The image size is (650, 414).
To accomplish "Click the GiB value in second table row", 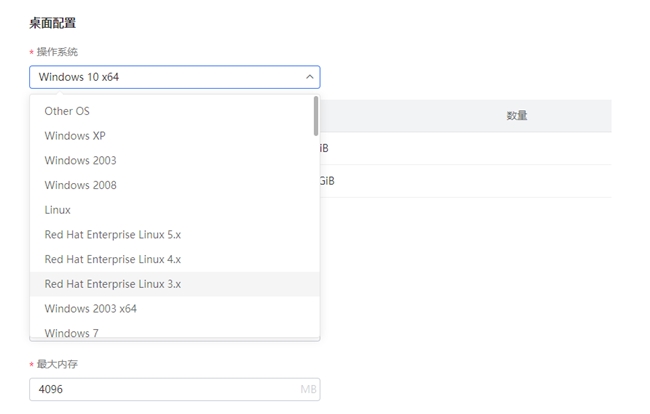I will pyautogui.click(x=327, y=181).
